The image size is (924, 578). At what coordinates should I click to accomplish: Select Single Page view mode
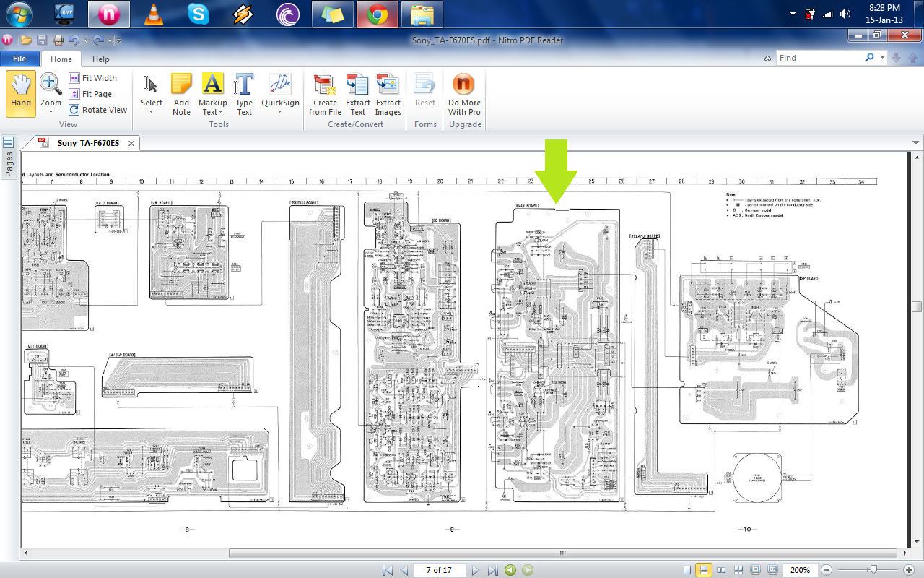(687, 570)
